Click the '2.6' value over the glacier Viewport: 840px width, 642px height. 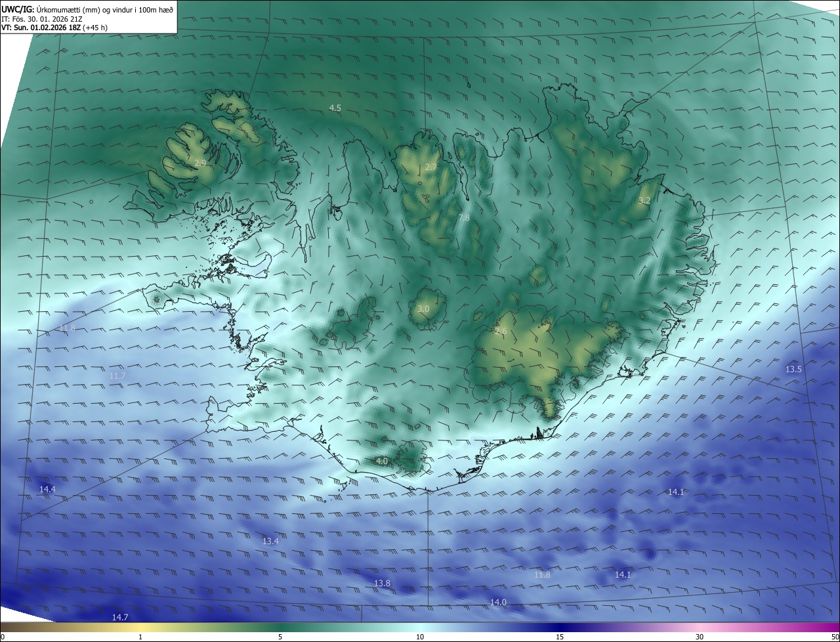point(501,332)
